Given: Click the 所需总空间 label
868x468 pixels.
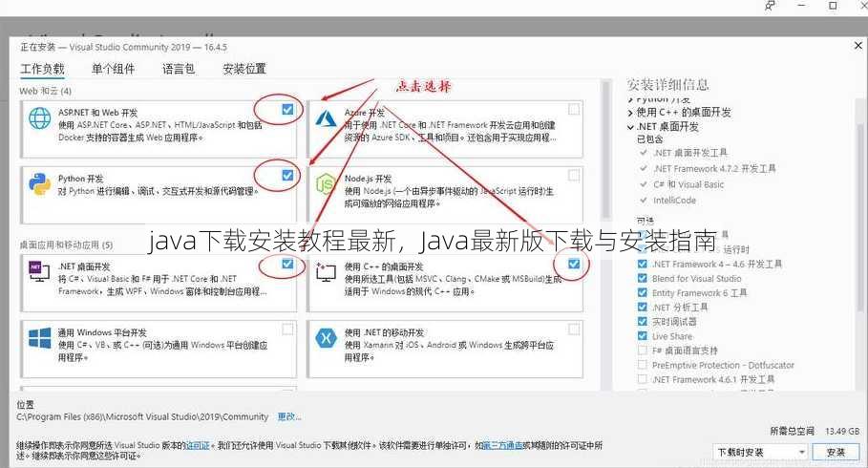Looking at the screenshot, I should 792,431.
